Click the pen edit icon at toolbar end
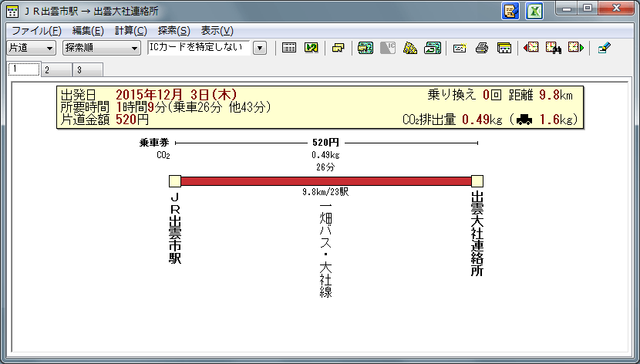640x364 pixels. click(604, 48)
